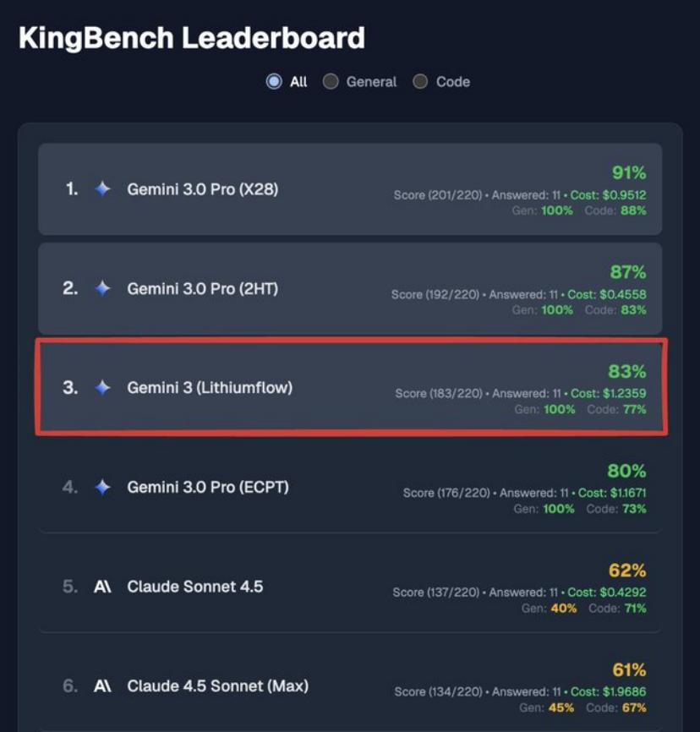
Task: Click the Gemini star icon beside Lithiumflow
Action: [x=102, y=388]
